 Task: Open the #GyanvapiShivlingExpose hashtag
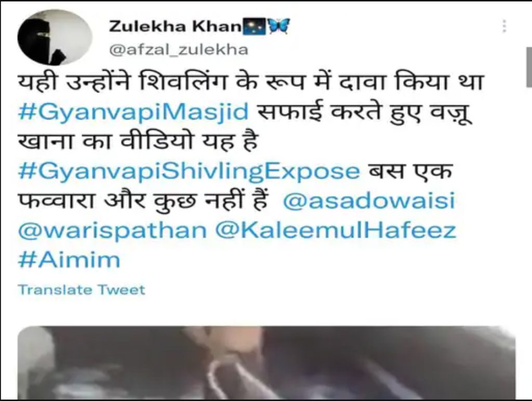click(189, 171)
